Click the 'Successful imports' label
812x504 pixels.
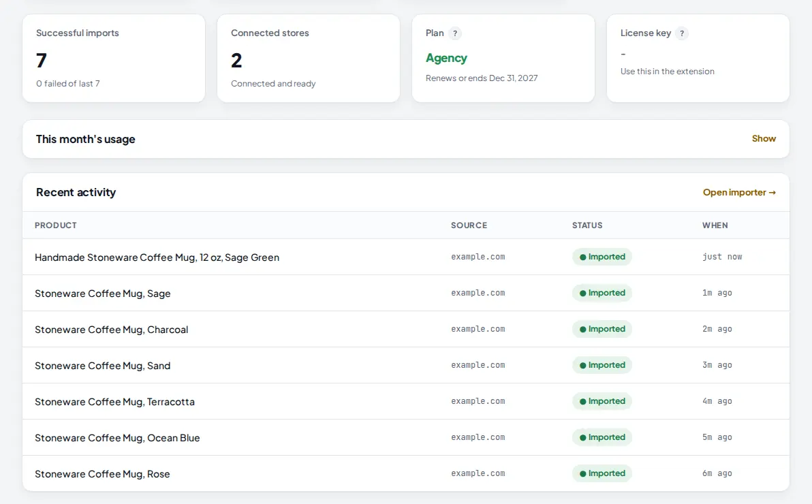(x=77, y=33)
